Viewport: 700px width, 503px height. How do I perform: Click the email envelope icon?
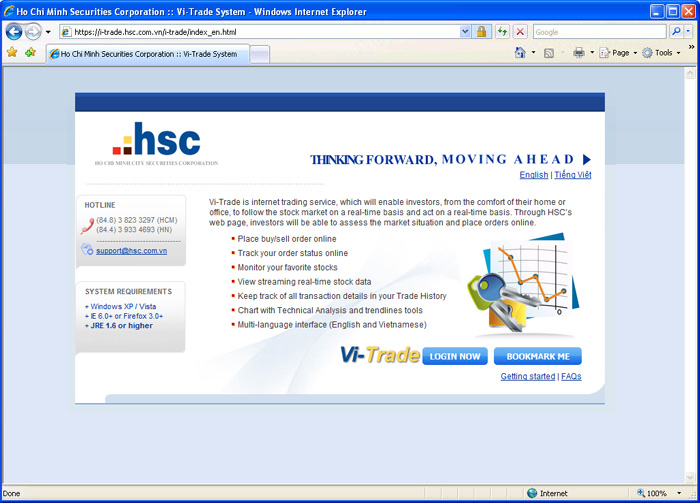[87, 249]
